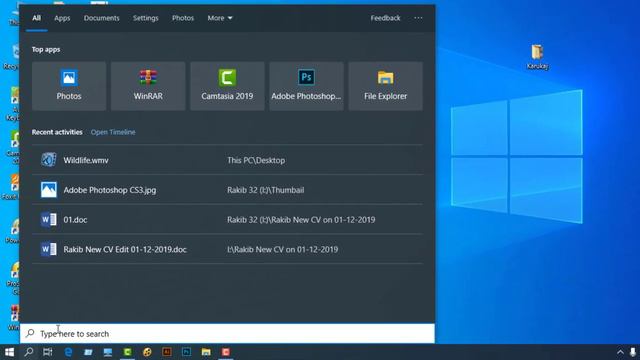Viewport: 640px width, 360px height.
Task: Click the Word icon beside 01.doc
Action: point(49,220)
